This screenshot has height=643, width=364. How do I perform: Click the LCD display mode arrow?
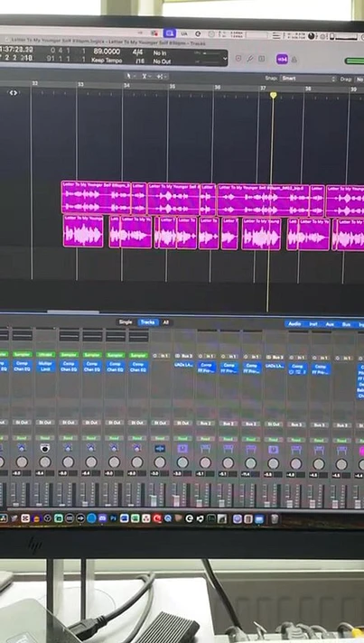[224, 59]
